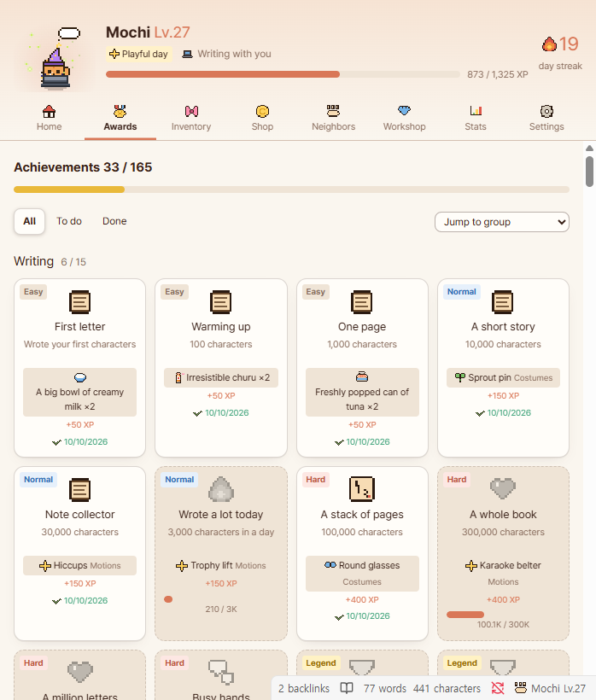
Task: Click the locked icon of Wrote a lot today
Action: (221, 489)
